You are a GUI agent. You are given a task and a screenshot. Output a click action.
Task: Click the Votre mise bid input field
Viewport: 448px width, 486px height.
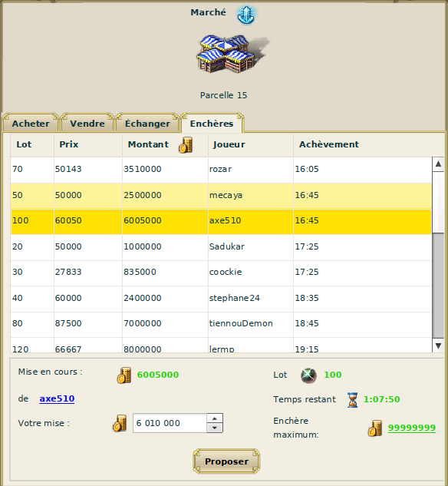coord(170,423)
